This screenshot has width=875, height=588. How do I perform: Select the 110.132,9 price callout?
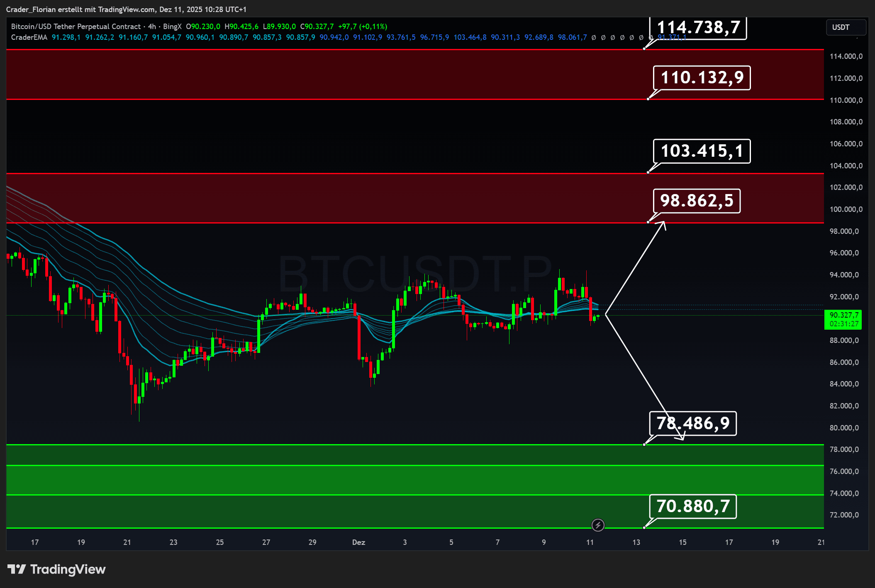(x=702, y=78)
